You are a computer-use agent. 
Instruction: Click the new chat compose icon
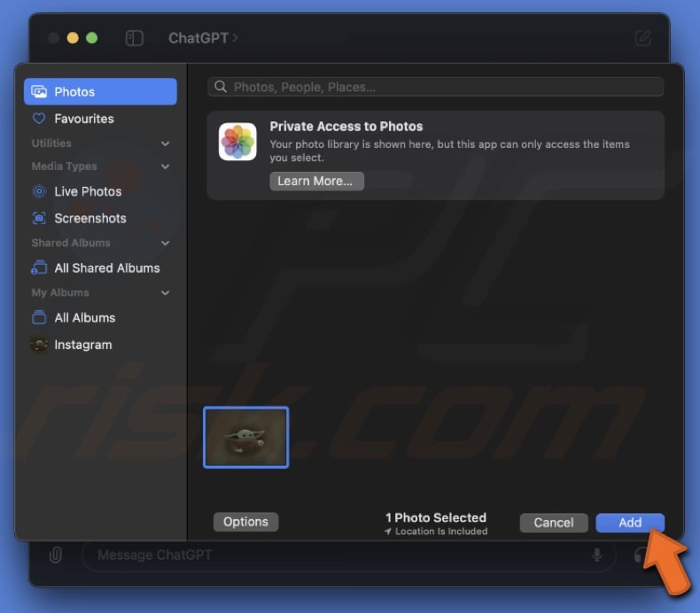643,38
